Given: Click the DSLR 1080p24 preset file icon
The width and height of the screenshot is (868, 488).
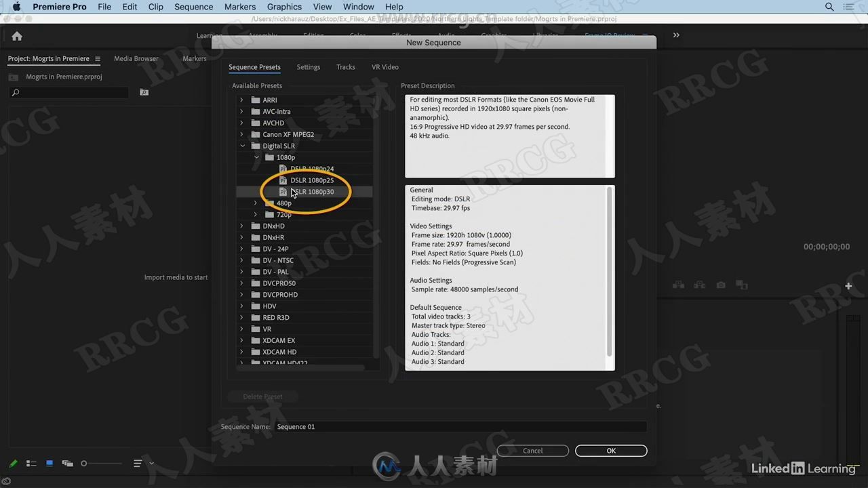Looking at the screenshot, I should (x=283, y=169).
